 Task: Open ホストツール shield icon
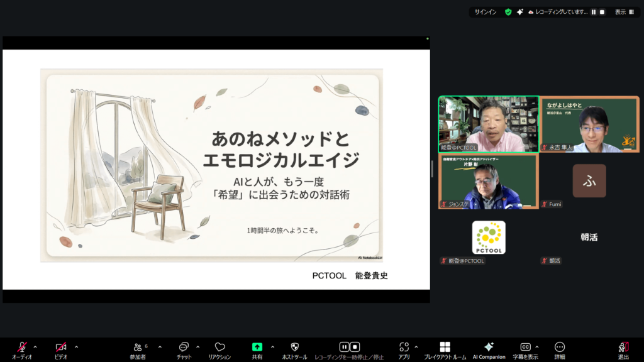tap(294, 347)
